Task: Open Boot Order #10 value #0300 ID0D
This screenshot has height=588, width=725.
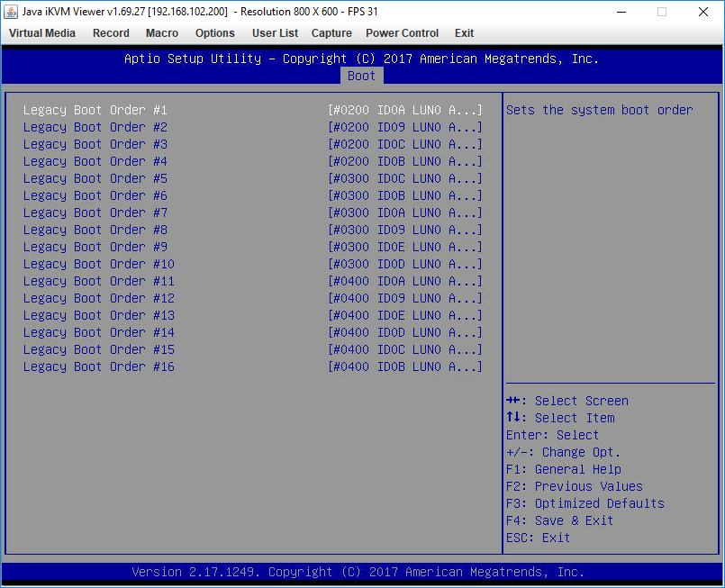Action: click(405, 264)
